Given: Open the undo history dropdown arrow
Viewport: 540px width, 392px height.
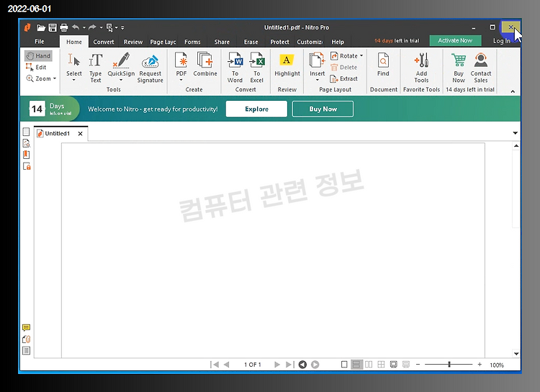Looking at the screenshot, I should point(84,27).
